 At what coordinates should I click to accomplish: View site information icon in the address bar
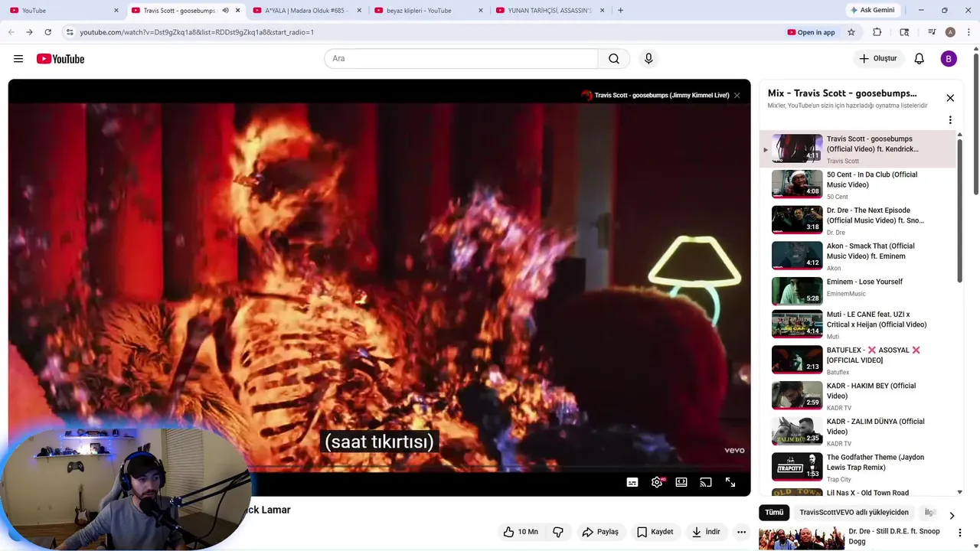click(70, 32)
